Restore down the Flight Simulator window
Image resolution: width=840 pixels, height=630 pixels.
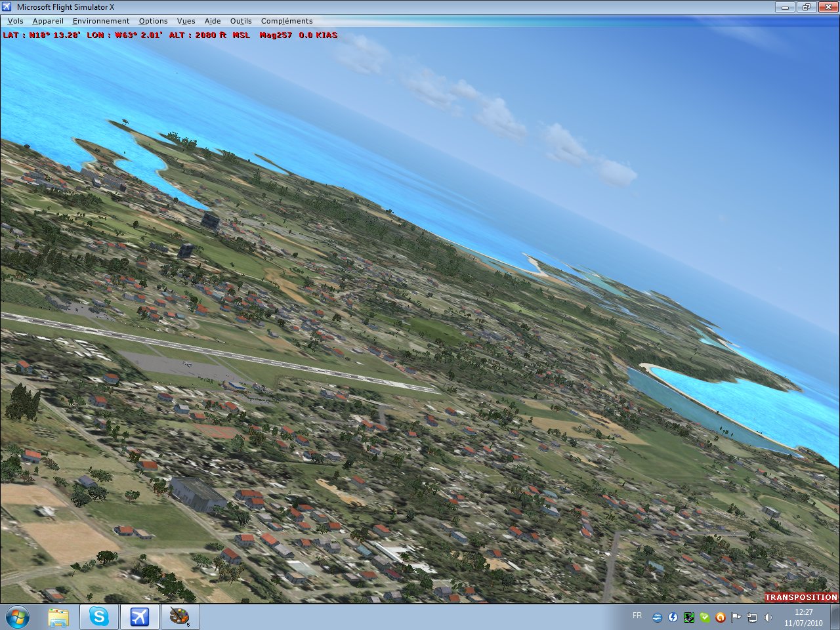[806, 7]
